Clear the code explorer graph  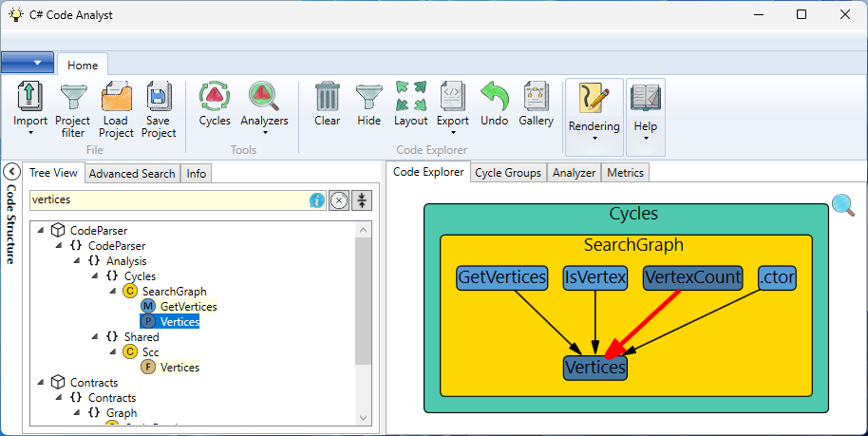coord(327,97)
